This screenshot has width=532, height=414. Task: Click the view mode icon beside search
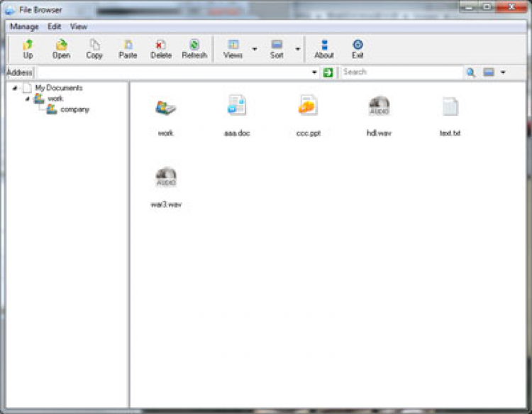pos(489,72)
